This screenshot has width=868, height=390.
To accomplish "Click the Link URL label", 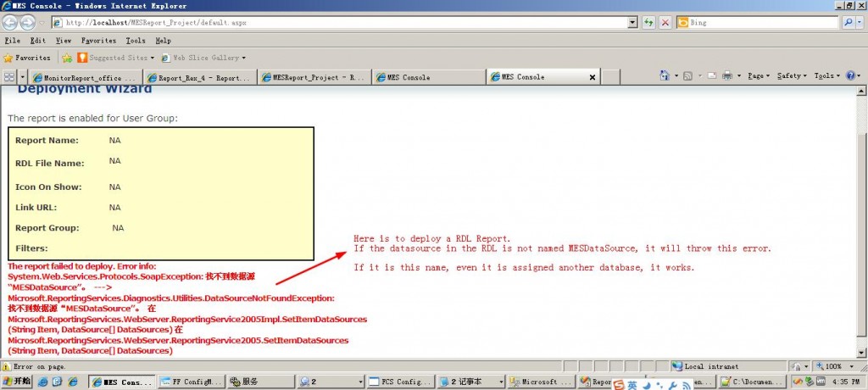I will pyautogui.click(x=36, y=207).
